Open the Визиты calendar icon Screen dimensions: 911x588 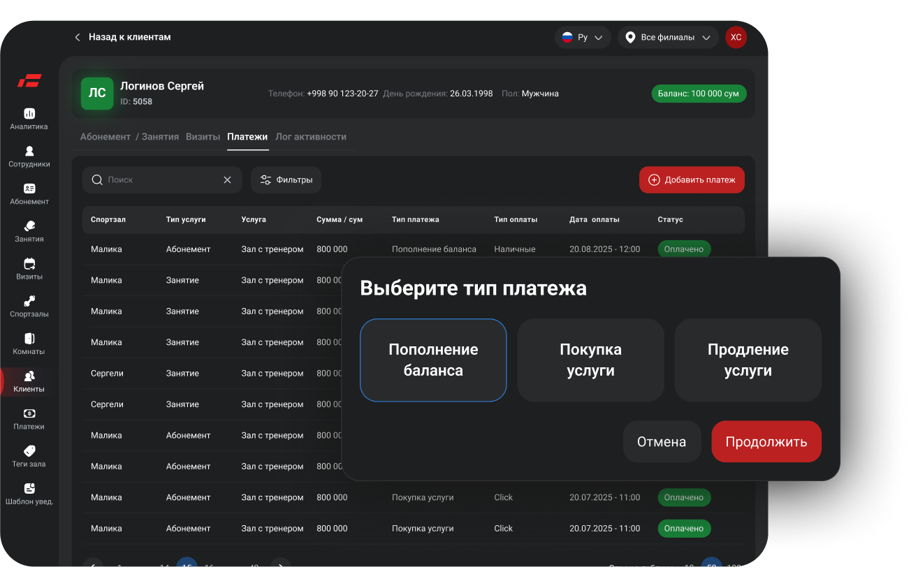tap(29, 264)
